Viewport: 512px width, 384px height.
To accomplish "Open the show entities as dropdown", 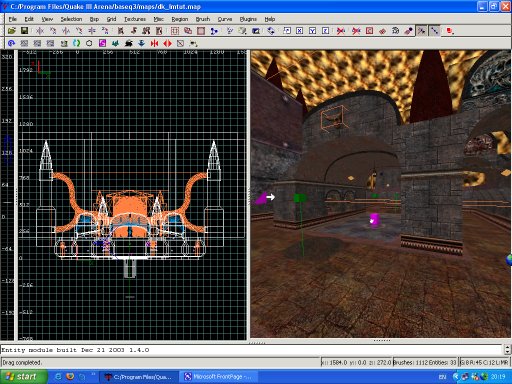I will [450, 31].
